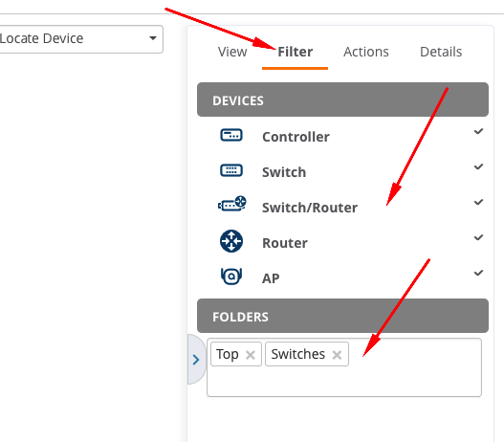Switch to the Actions tab
Image resolution: width=504 pixels, height=442 pixels.
366,52
